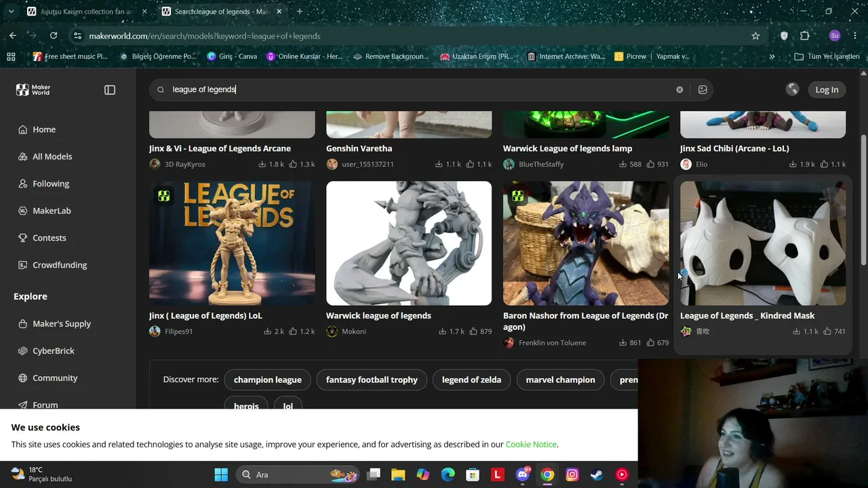Reload the page
Image resolution: width=868 pixels, height=488 pixels.
tap(54, 36)
